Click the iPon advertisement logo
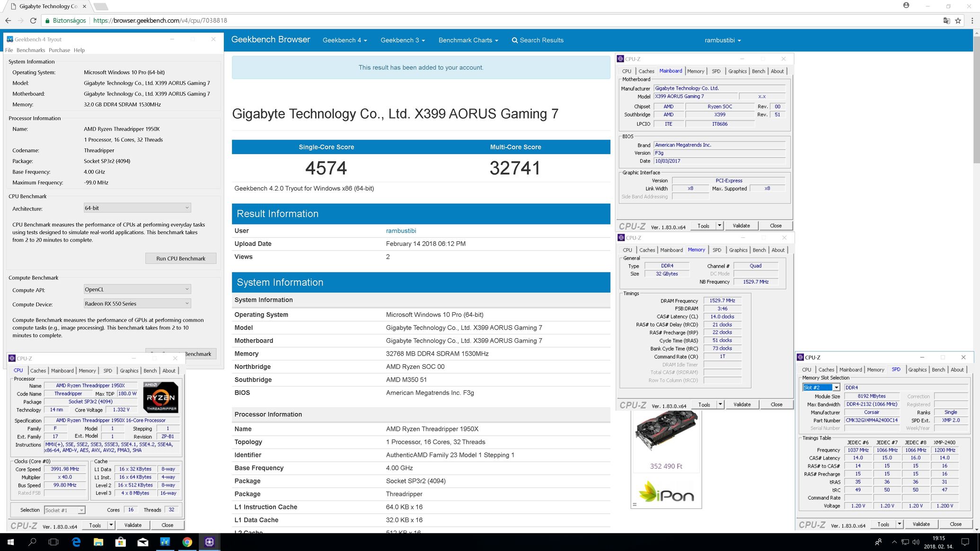 pyautogui.click(x=666, y=491)
